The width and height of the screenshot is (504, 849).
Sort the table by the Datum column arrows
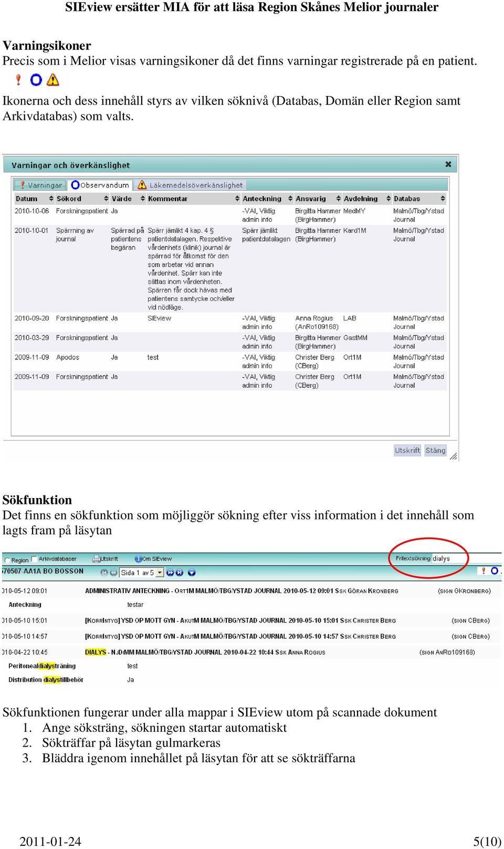tap(51, 199)
